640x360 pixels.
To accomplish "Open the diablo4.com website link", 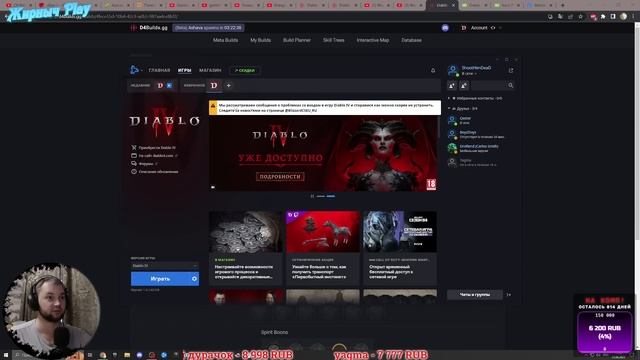I will tap(154, 156).
